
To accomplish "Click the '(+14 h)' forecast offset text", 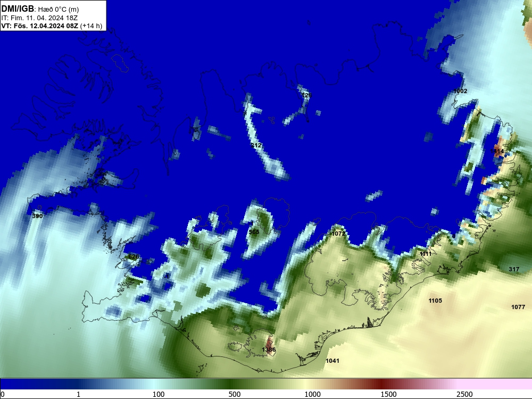I will click(92, 26).
